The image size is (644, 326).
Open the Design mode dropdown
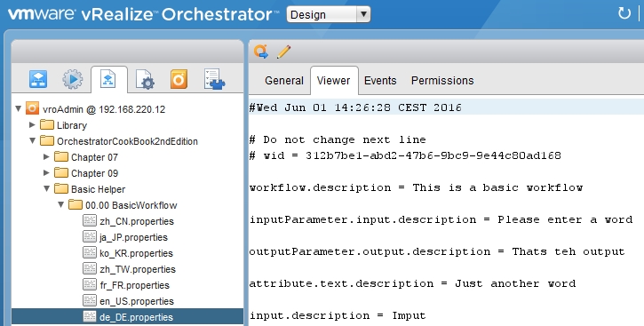point(328,14)
